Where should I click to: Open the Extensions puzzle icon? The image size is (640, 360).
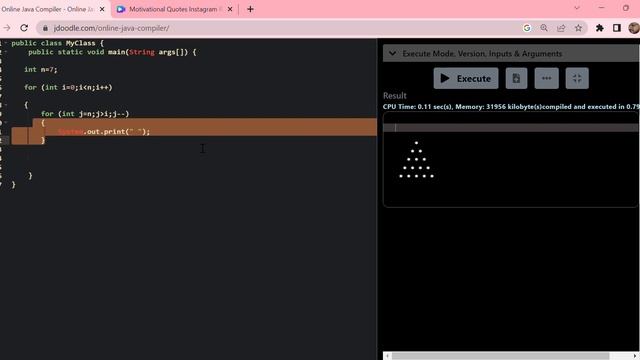[x=600, y=28]
